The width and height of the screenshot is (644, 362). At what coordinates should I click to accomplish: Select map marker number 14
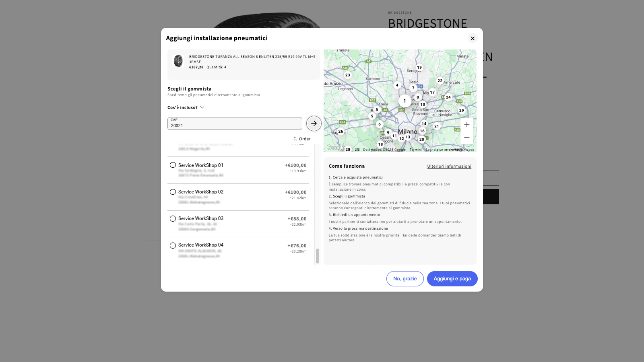tap(424, 124)
